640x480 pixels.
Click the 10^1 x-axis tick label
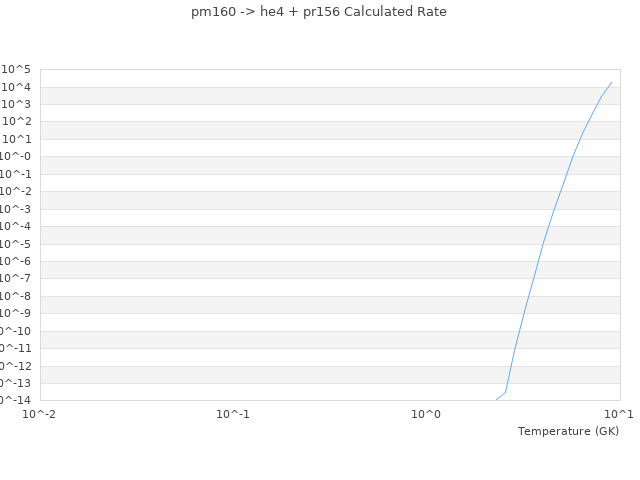point(618,413)
